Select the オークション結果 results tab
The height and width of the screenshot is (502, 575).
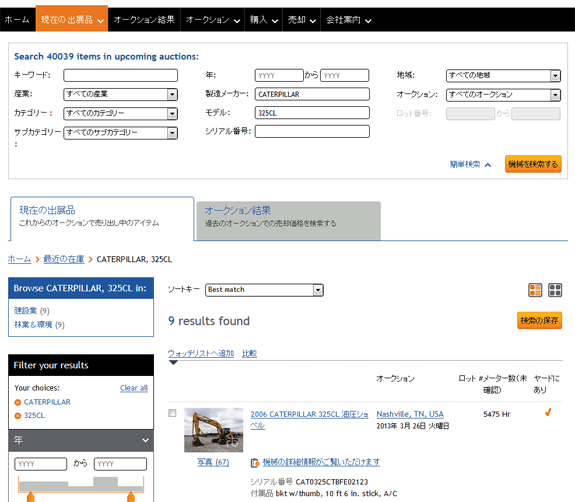(x=289, y=220)
